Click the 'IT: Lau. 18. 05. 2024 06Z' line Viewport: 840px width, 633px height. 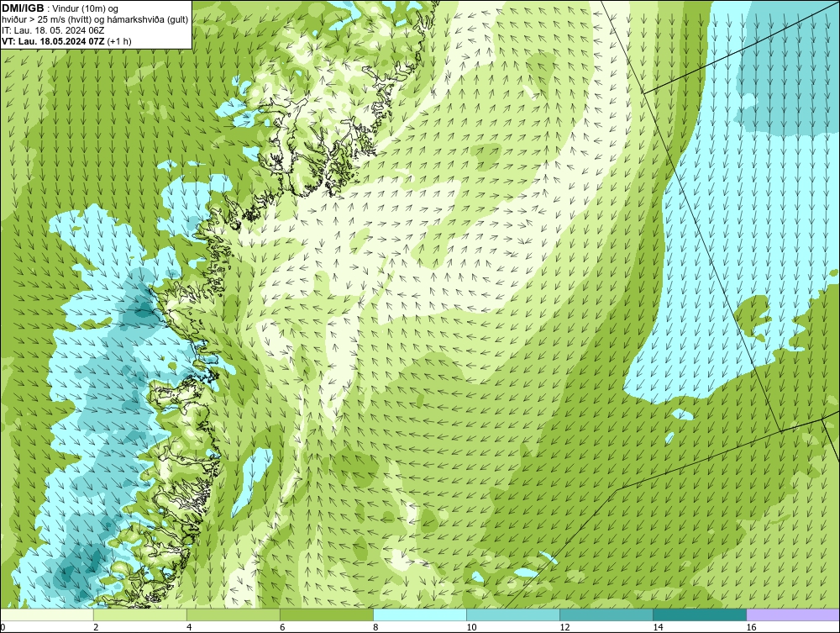pos(53,30)
